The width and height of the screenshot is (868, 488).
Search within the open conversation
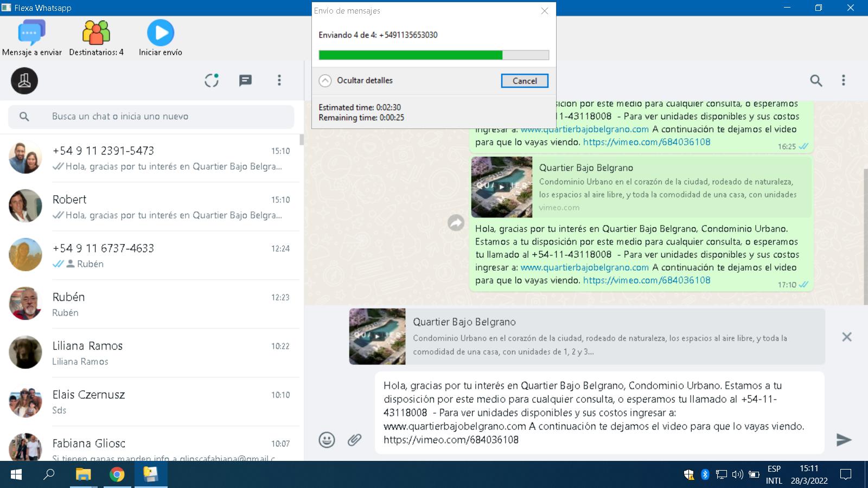(816, 81)
